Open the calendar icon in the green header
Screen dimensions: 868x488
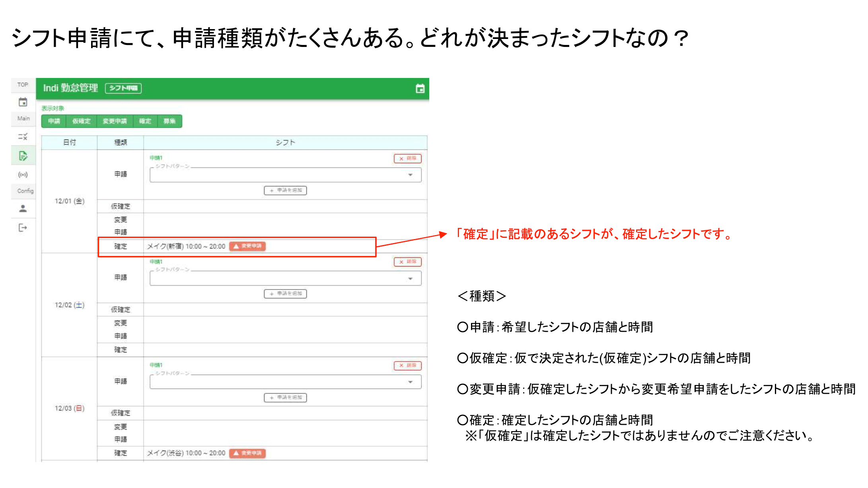tap(420, 88)
